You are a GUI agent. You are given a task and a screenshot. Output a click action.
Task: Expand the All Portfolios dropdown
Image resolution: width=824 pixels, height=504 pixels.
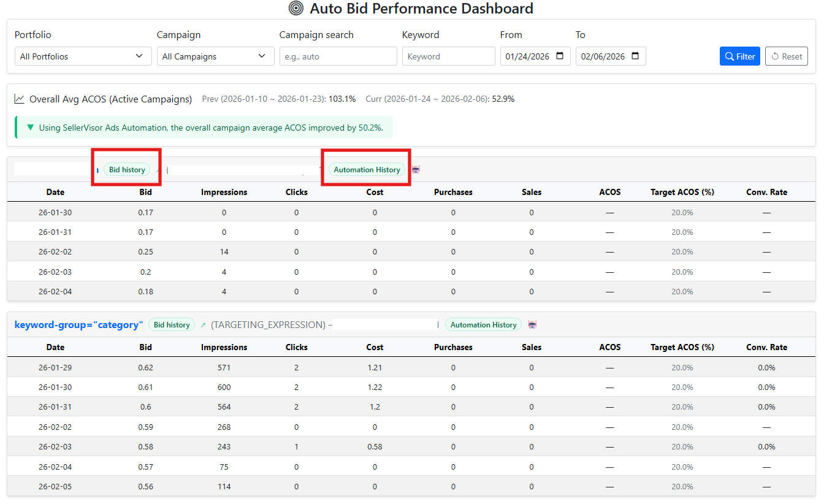pos(83,56)
